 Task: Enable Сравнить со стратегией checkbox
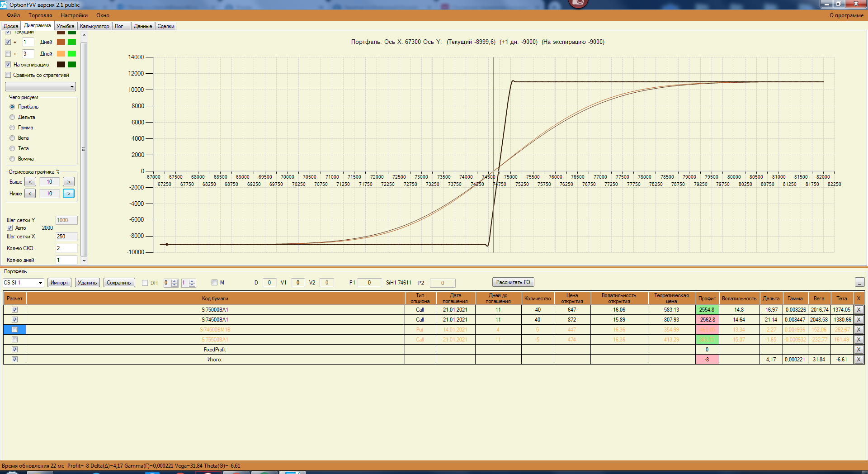pyautogui.click(x=8, y=75)
